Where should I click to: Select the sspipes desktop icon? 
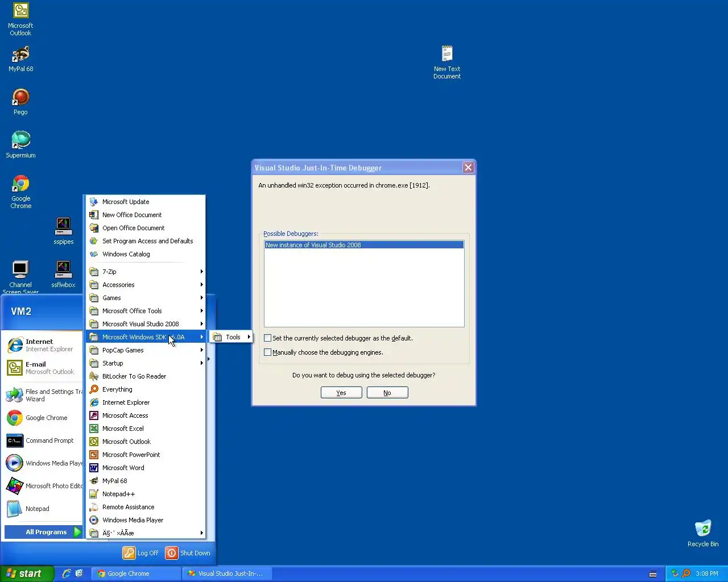[x=63, y=231]
